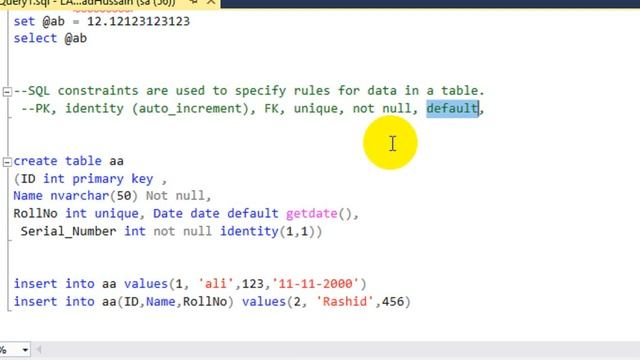
Task: Click aa(ID,Name,RollNo) column list
Action: coord(168,302)
